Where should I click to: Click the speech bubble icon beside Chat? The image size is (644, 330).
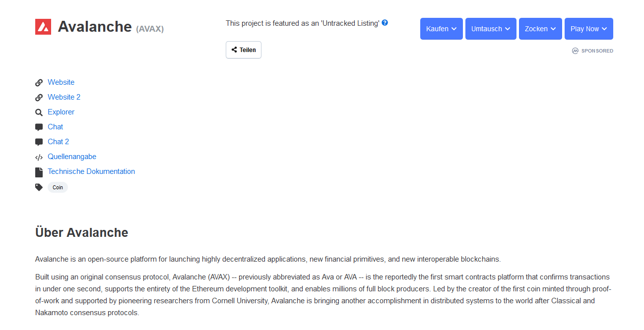click(x=39, y=127)
